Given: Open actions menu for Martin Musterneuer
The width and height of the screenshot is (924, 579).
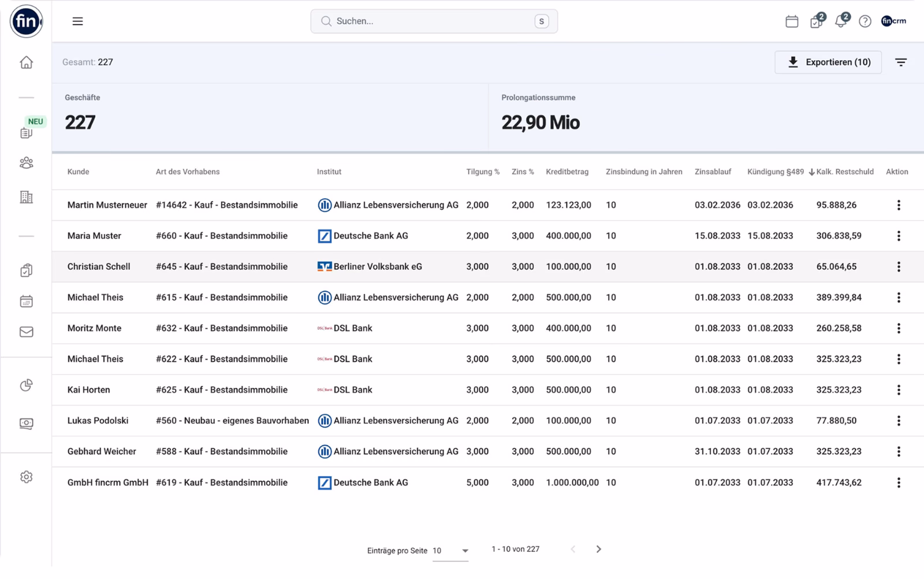Looking at the screenshot, I should point(899,205).
